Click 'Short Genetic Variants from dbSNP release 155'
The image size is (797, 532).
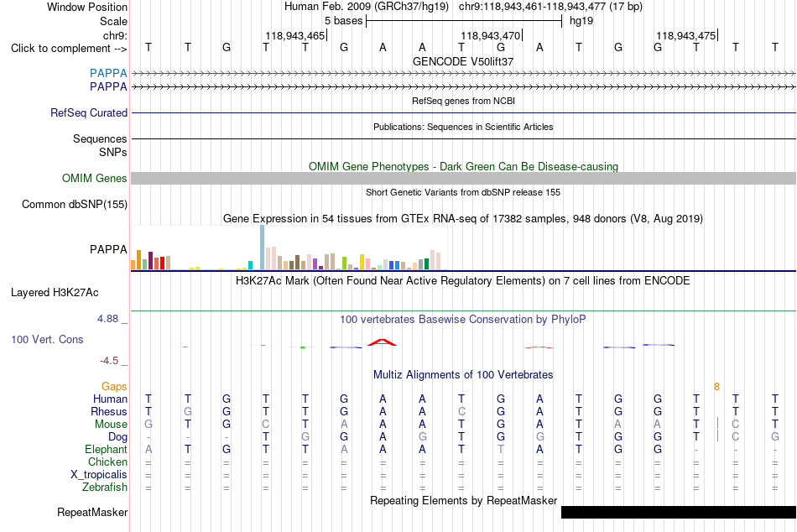point(463,192)
